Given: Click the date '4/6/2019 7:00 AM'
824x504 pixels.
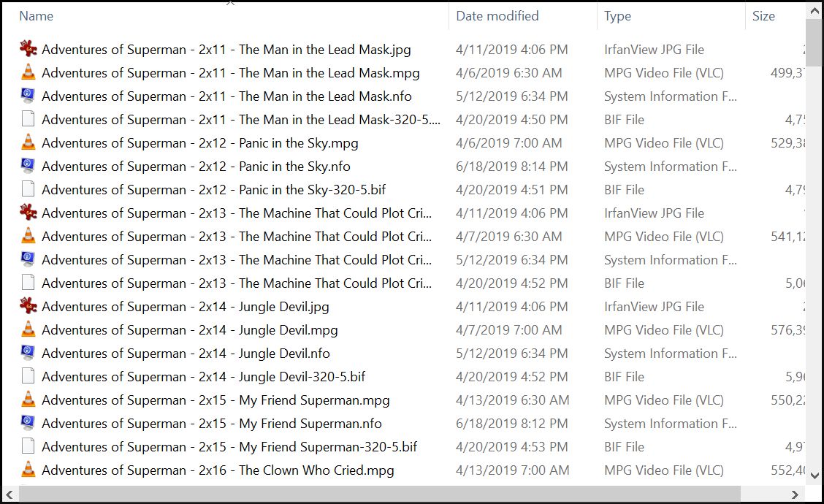Looking at the screenshot, I should click(508, 143).
